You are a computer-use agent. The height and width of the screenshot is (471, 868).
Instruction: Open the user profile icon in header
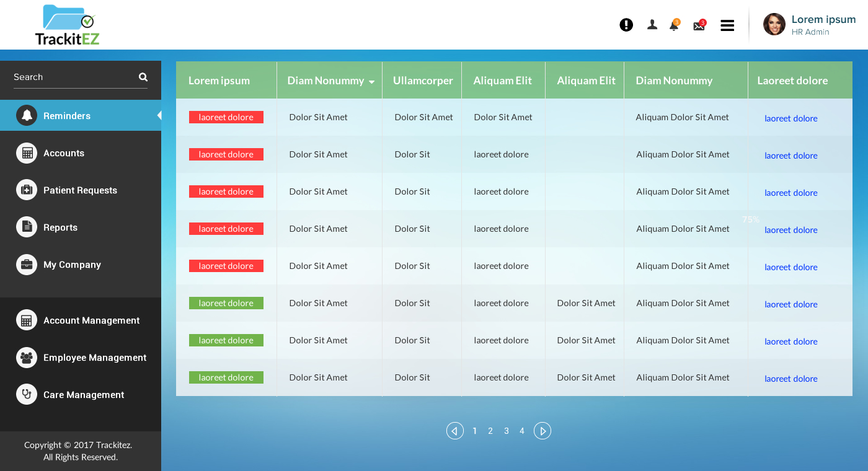click(652, 25)
